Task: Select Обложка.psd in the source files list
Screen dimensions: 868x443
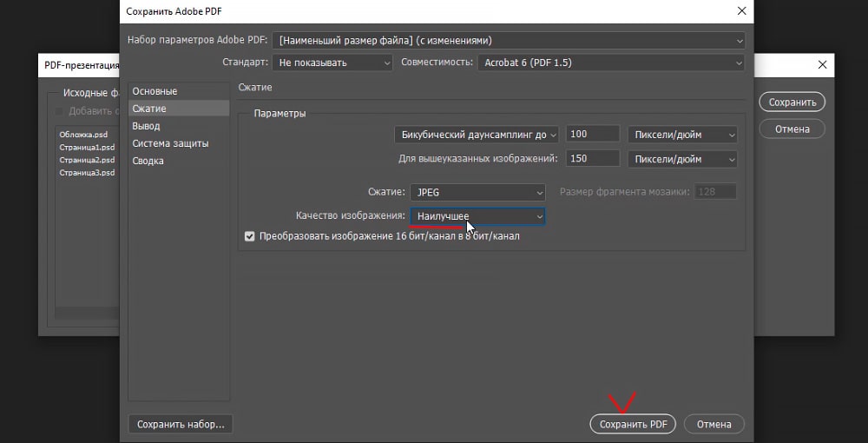Action: pyautogui.click(x=82, y=135)
